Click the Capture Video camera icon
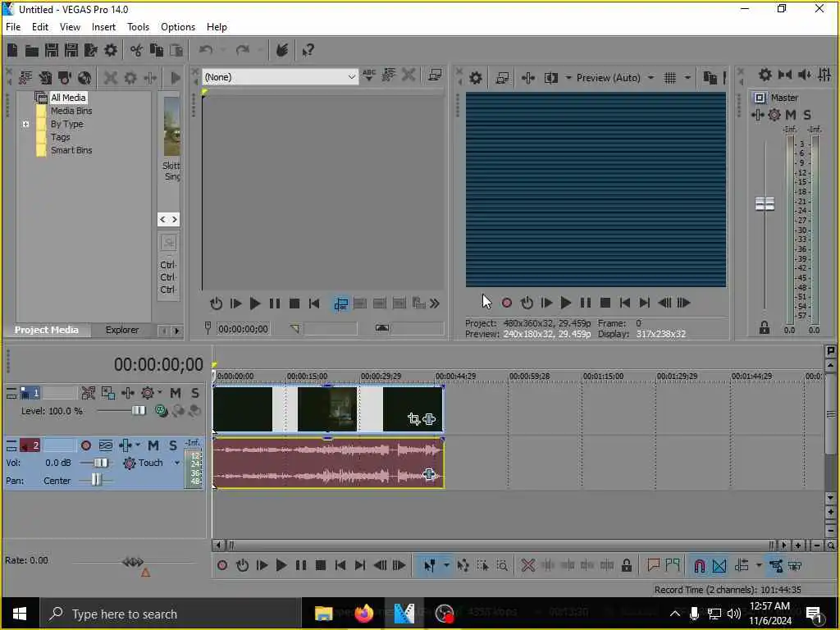Screen dimensions: 840x630 tap(65, 78)
